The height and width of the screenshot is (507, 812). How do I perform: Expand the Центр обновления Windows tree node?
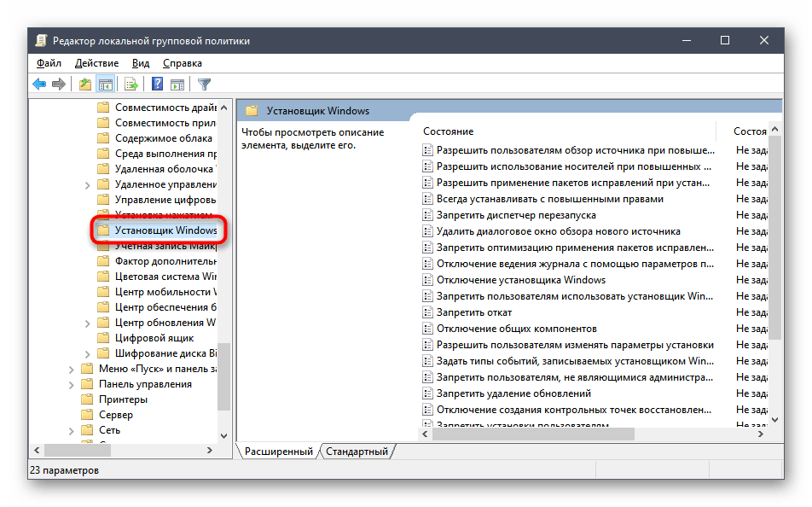point(88,323)
